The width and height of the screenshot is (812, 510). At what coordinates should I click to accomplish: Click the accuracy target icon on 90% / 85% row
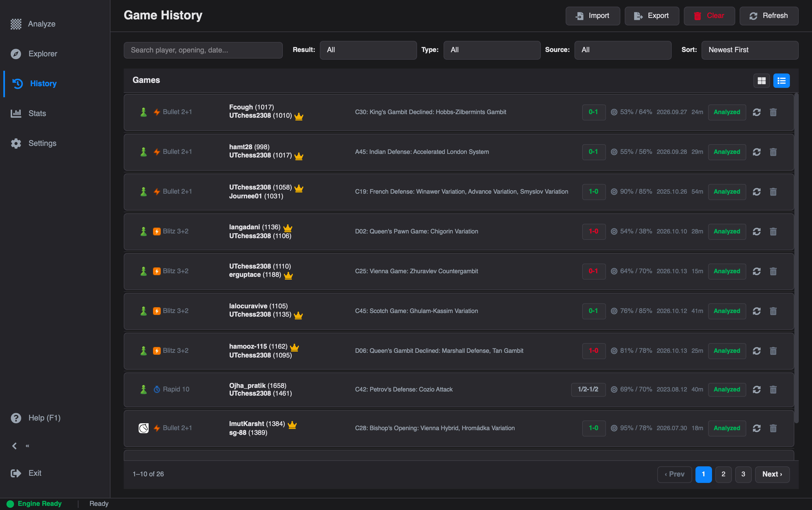click(x=614, y=191)
